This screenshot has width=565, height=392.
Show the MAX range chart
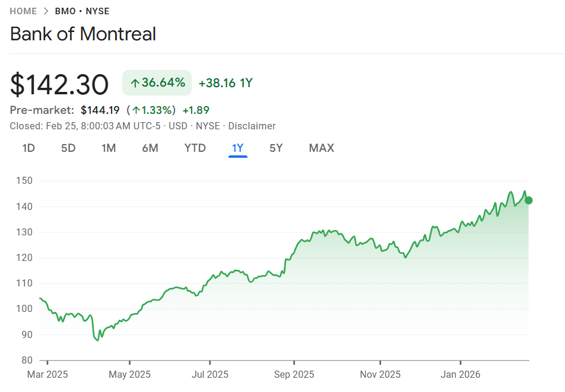pyautogui.click(x=322, y=148)
